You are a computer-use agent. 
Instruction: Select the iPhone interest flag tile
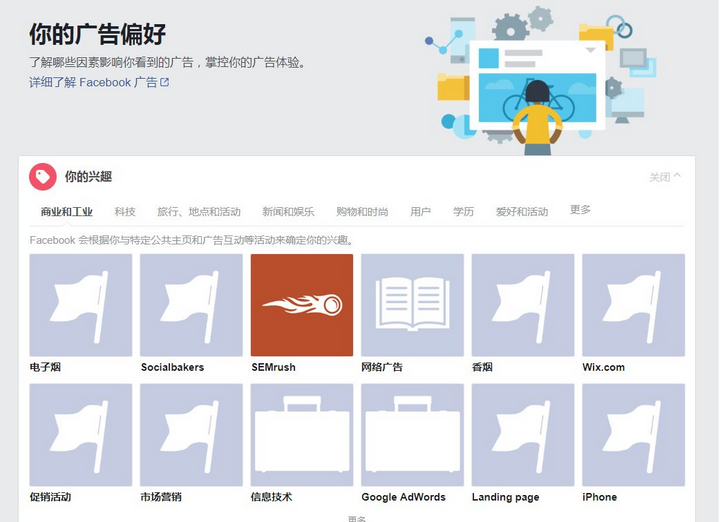pos(634,435)
